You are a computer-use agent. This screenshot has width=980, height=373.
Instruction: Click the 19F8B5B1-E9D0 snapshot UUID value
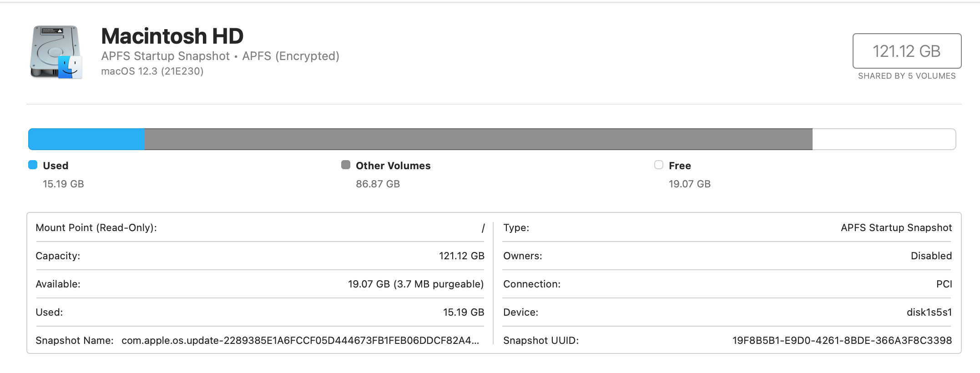(842, 340)
